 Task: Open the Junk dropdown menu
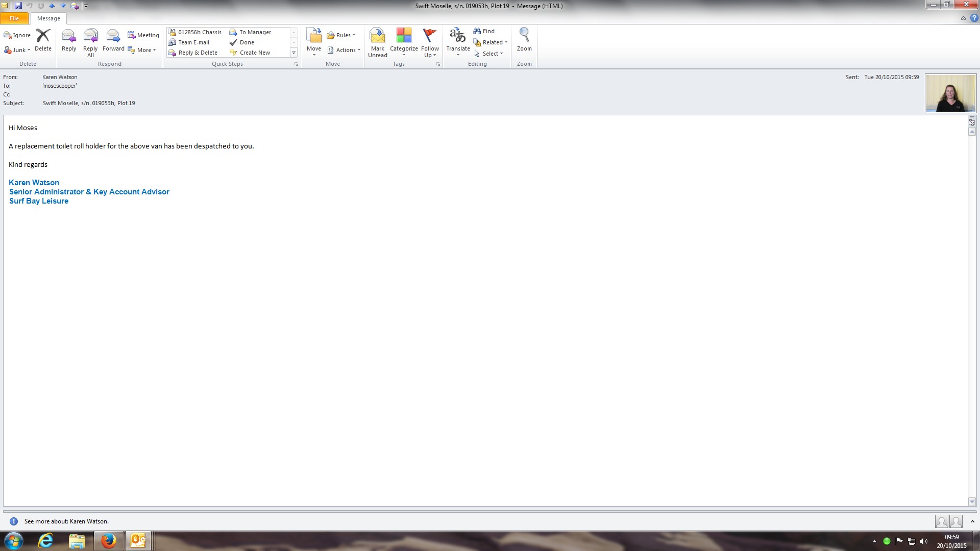(18, 50)
